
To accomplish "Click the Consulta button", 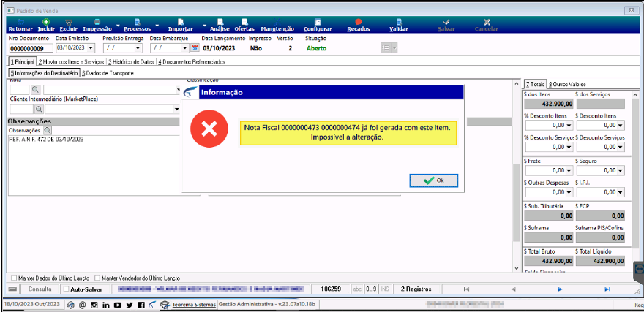I will [40, 289].
